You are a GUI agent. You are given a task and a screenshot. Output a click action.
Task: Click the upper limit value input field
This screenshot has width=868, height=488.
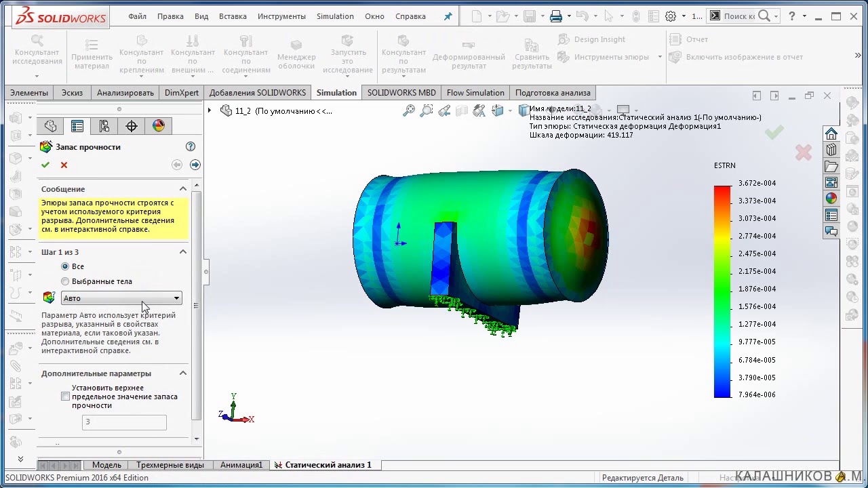(x=124, y=422)
